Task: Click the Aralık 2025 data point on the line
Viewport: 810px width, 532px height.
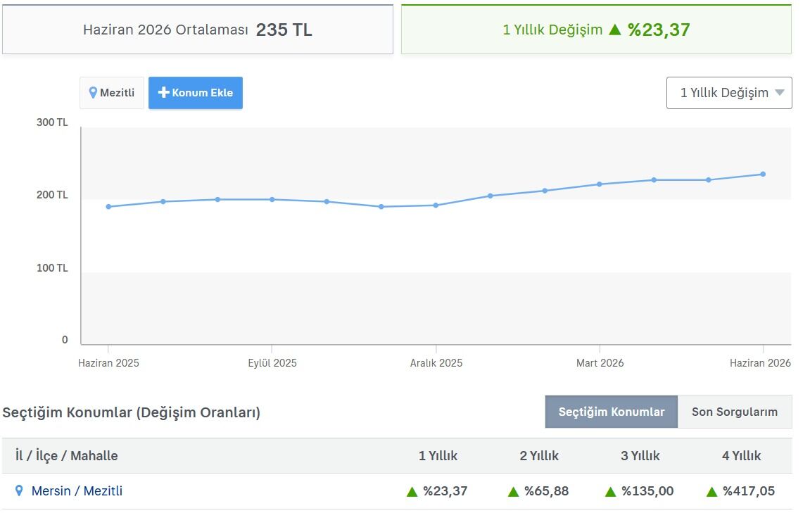Action: (436, 205)
